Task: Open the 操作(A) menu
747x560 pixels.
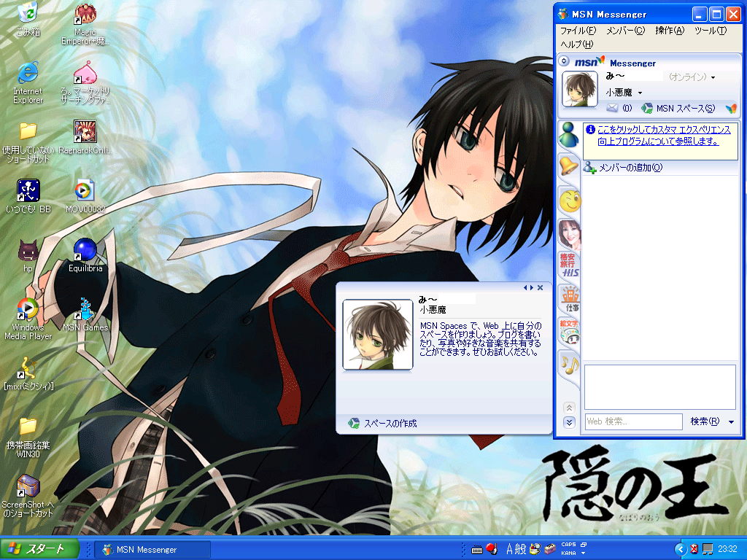Action: coord(670,31)
